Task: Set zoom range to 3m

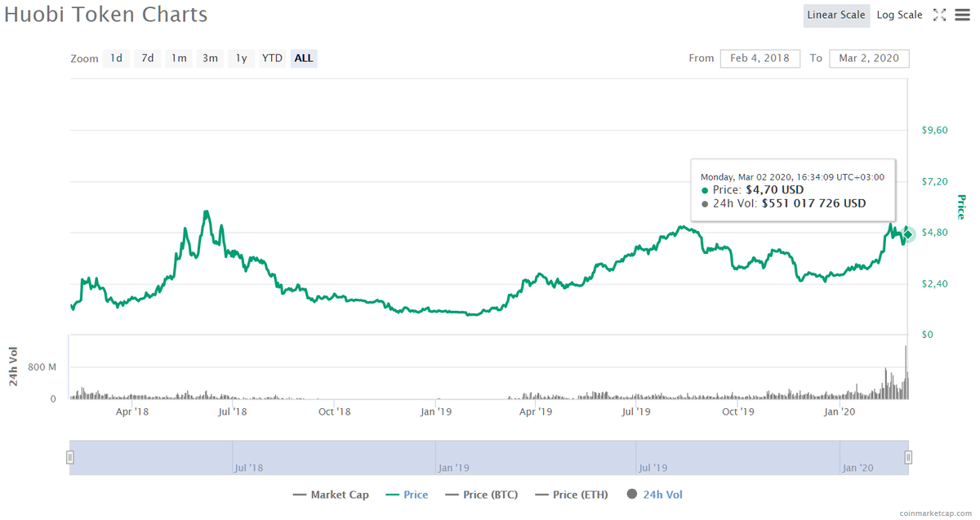Action: pyautogui.click(x=210, y=58)
